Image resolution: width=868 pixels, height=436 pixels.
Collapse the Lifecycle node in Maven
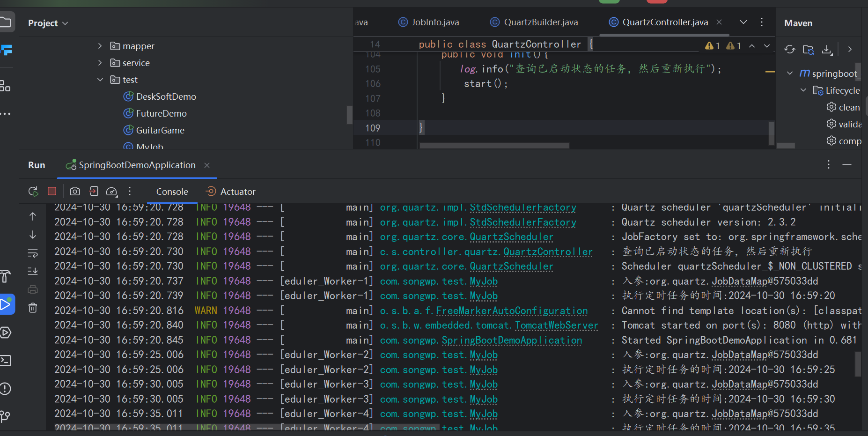pyautogui.click(x=803, y=90)
